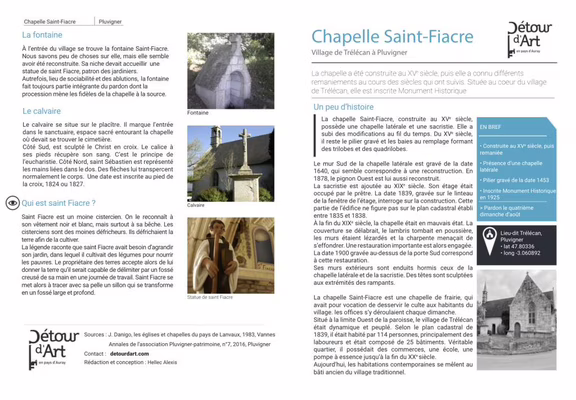Image resolution: width=576 pixels, height=400 pixels.
Task: Click the line Annales de l'association Pluvigner-patrimoine
Action: click(x=190, y=345)
